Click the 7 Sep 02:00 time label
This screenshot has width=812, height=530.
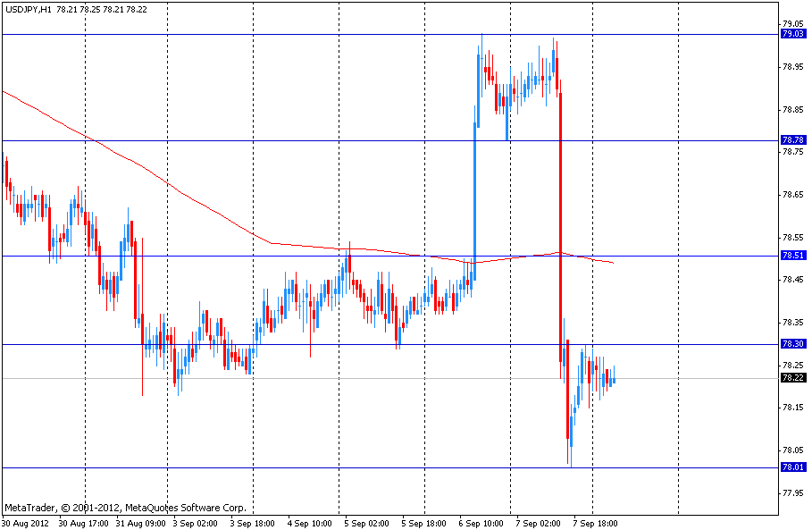point(538,523)
